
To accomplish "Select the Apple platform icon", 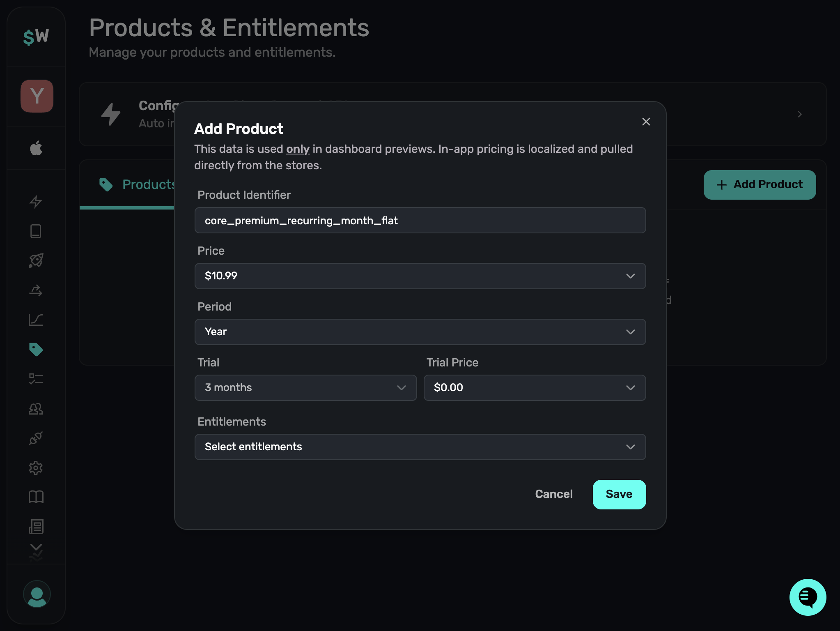I will [36, 148].
